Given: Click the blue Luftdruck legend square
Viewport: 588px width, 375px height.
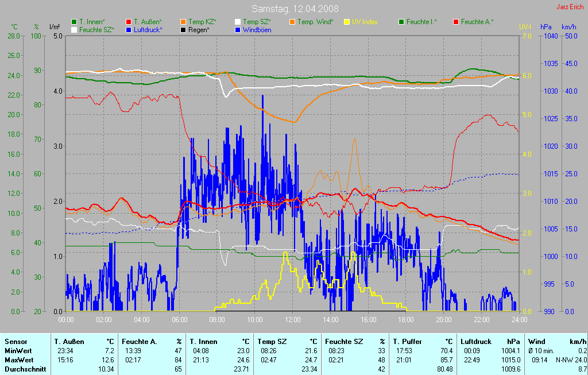Looking at the screenshot, I should [129, 29].
